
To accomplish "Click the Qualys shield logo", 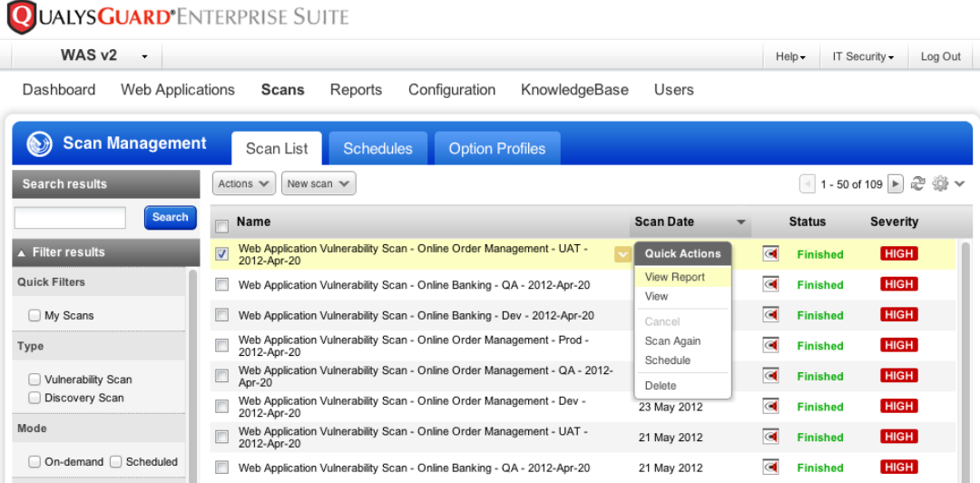I will (21, 17).
